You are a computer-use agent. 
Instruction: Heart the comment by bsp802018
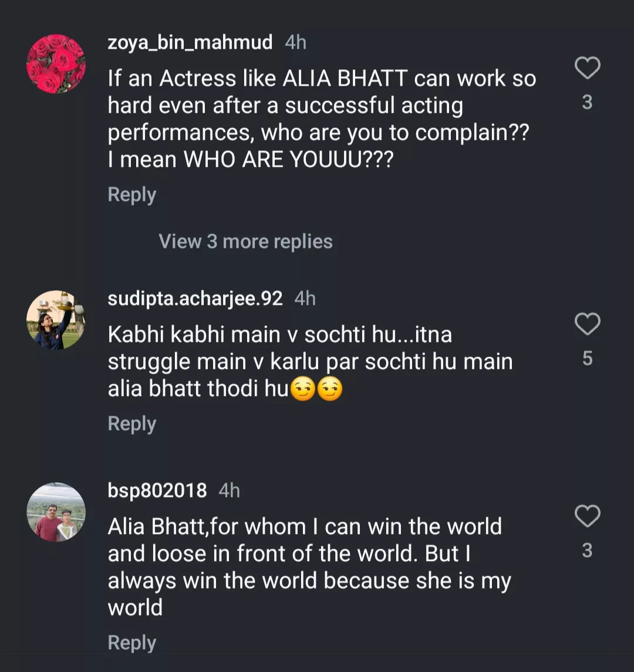(x=586, y=516)
